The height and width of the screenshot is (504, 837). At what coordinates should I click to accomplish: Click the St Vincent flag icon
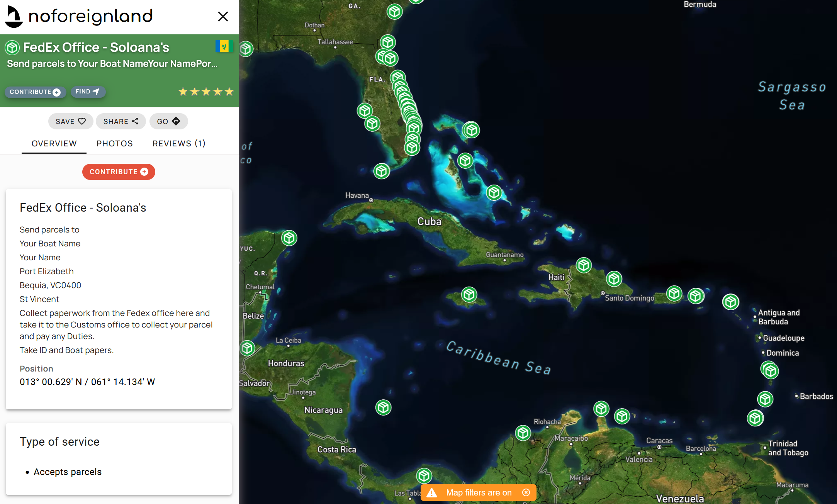[224, 46]
